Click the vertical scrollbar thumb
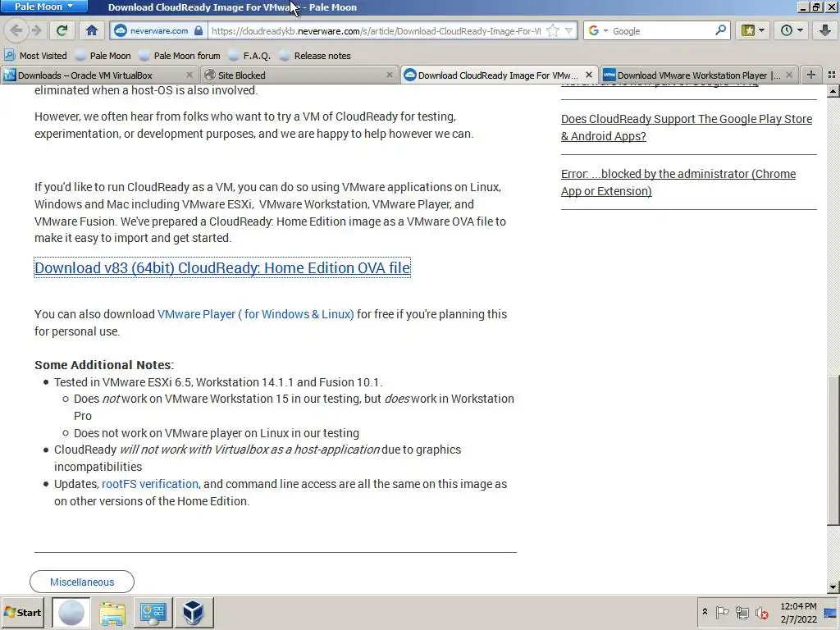840x630 pixels. tap(833, 450)
